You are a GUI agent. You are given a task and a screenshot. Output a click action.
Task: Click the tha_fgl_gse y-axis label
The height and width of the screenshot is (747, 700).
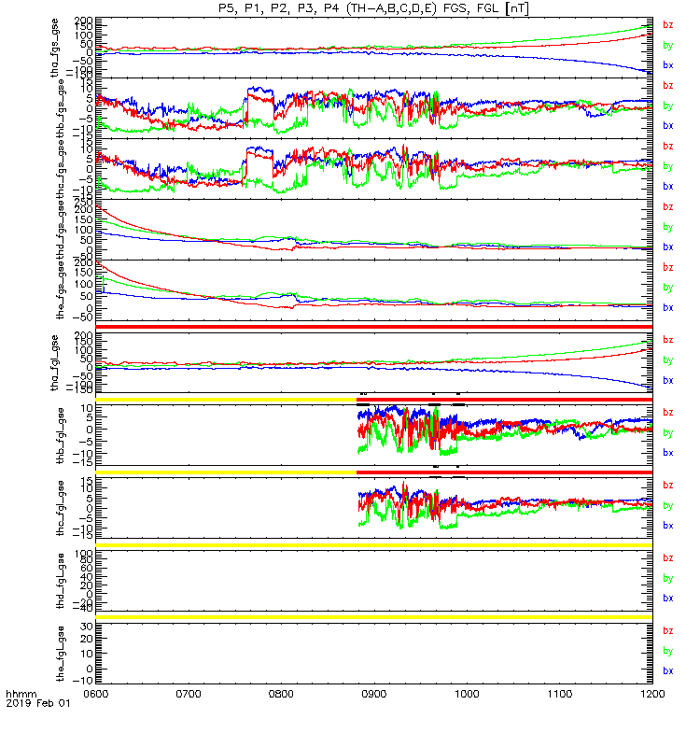(55, 362)
